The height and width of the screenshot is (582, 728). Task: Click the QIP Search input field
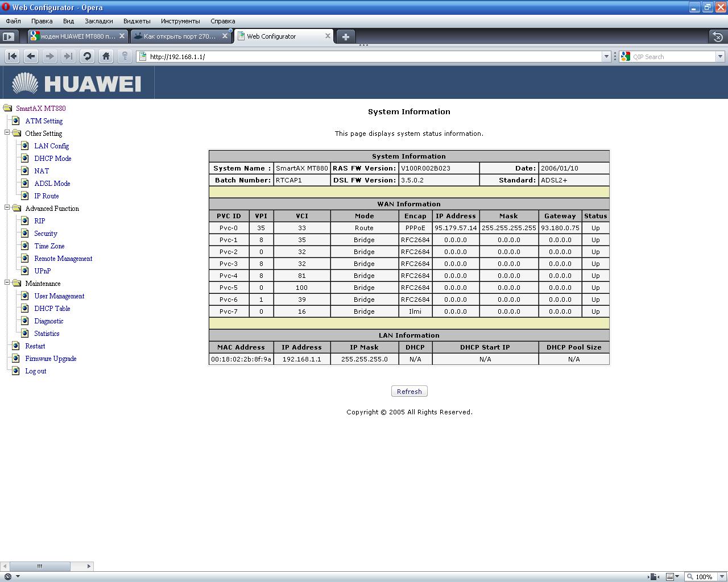point(673,56)
